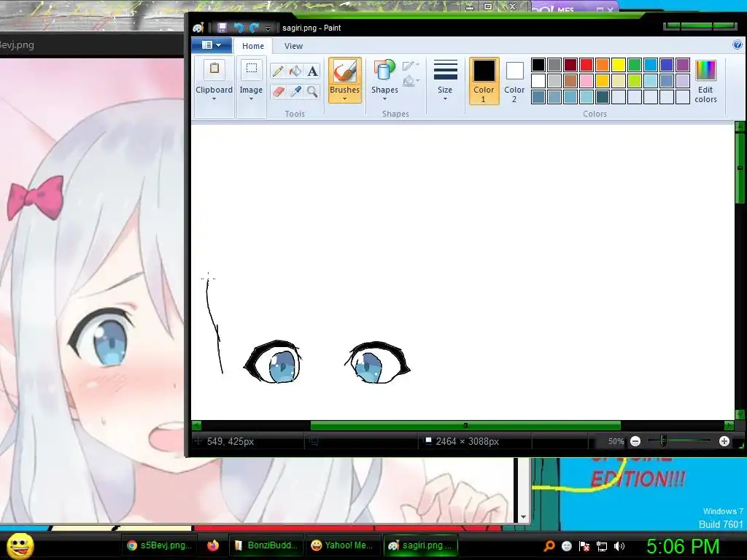
Task: Open s5Bevj.png Chrome taskbar button
Action: [x=160, y=545]
